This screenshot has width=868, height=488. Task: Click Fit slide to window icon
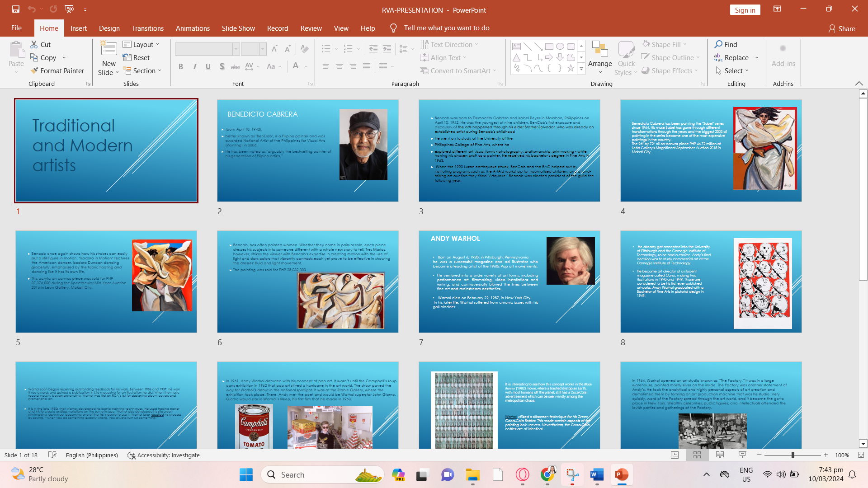pos(861,455)
